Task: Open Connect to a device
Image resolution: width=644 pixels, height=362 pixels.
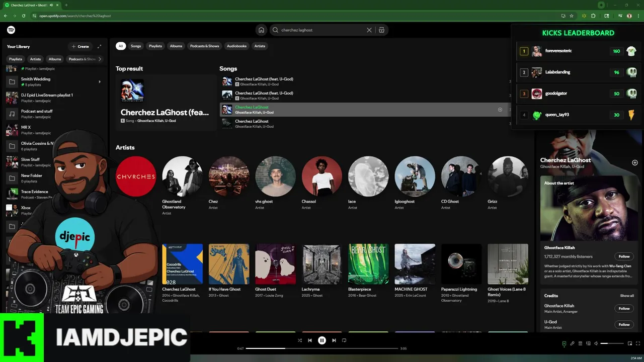Action: (588, 343)
